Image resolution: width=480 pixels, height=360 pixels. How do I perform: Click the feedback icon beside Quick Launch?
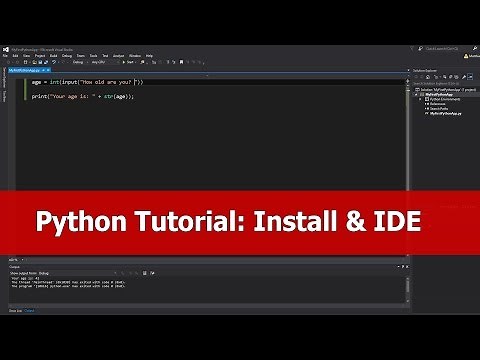421,48
